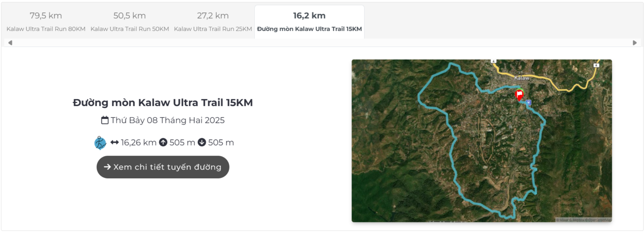
Task: Click the red finish flag marker
Action: tap(519, 95)
